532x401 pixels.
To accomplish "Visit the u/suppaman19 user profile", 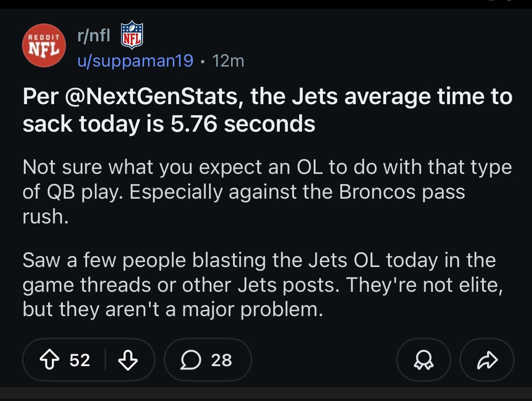I will tap(135, 61).
